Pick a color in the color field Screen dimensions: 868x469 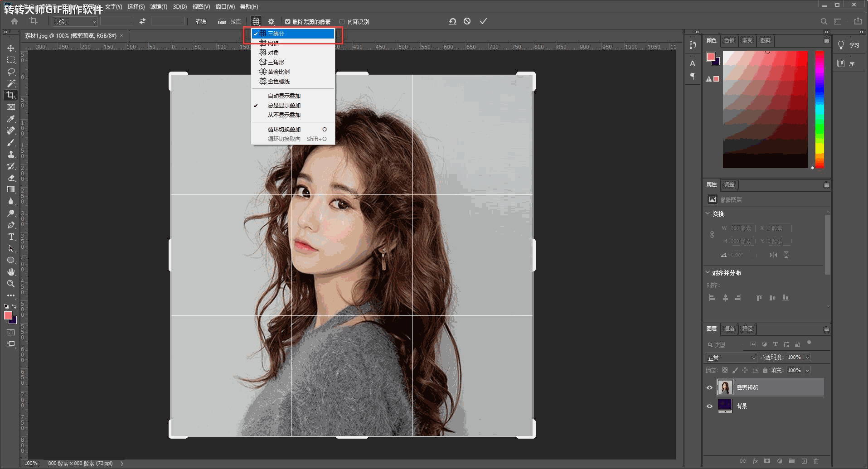pos(765,109)
